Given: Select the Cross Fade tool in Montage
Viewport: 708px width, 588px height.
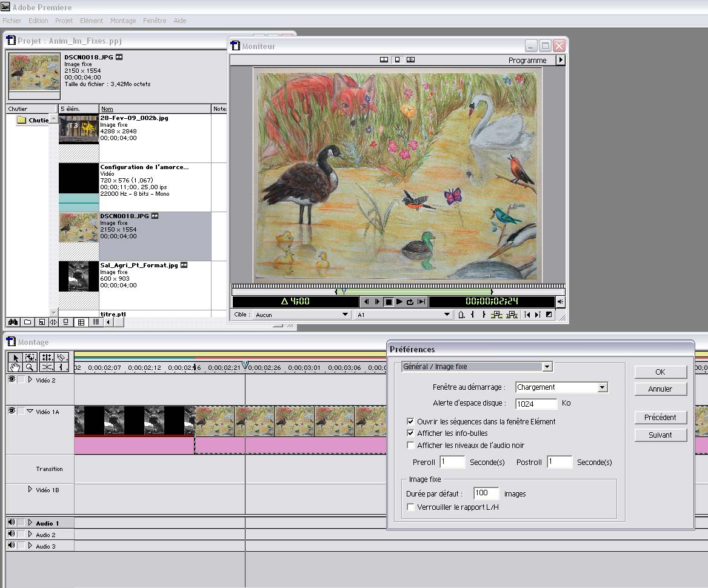Looking at the screenshot, I should (47, 367).
